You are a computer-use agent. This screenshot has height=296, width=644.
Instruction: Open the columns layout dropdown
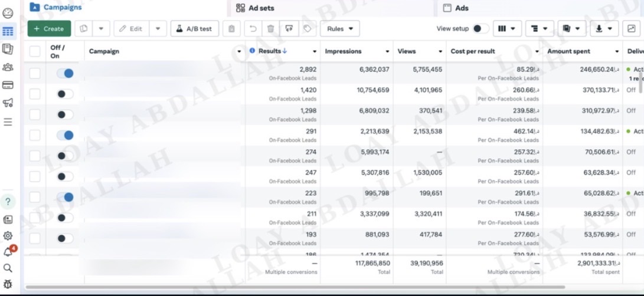507,29
